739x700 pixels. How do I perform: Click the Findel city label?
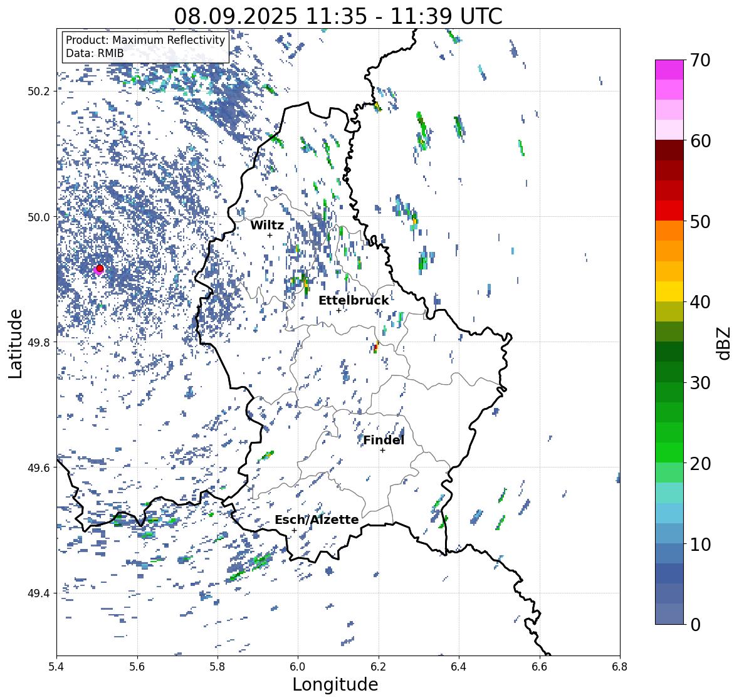click(383, 441)
